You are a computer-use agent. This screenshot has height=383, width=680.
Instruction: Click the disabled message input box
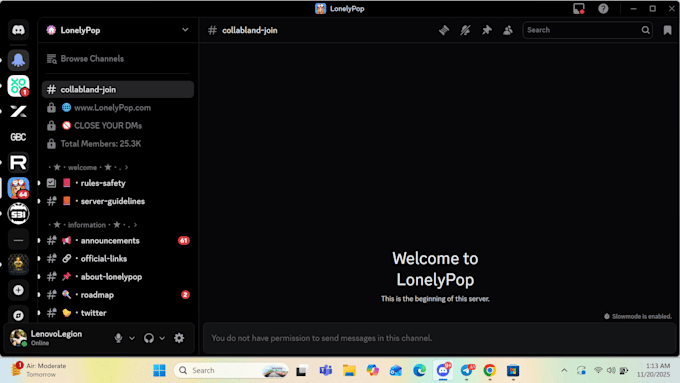(x=439, y=338)
